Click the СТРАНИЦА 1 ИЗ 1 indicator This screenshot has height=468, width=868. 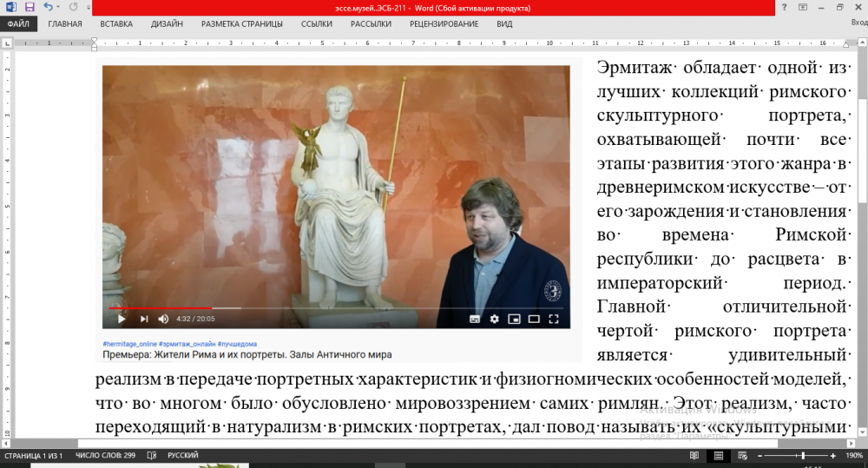pos(33,455)
